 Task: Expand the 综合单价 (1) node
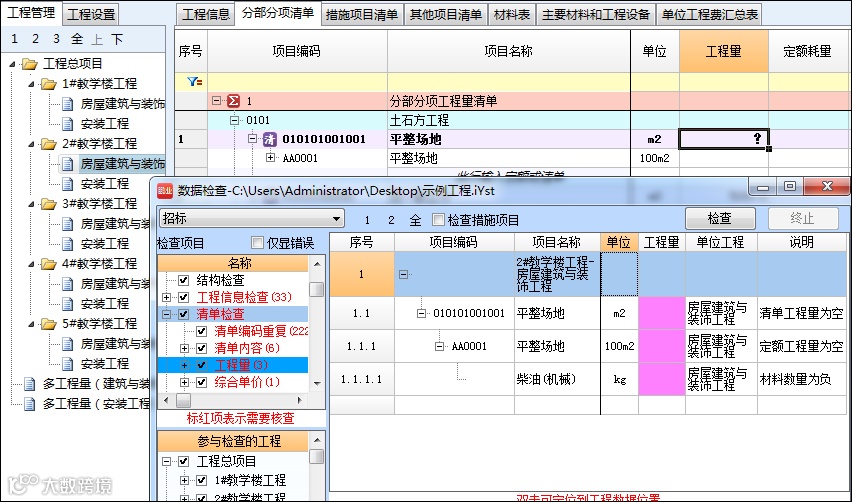click(x=185, y=382)
